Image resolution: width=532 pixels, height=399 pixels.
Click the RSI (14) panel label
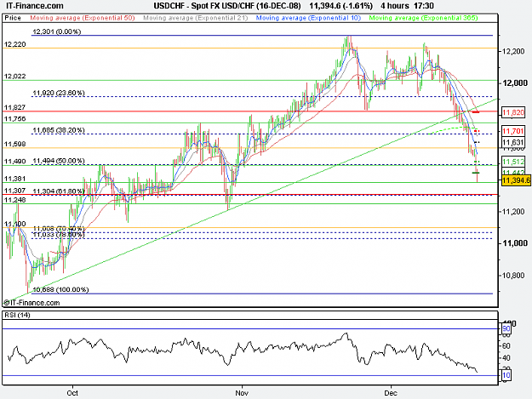tap(17, 315)
